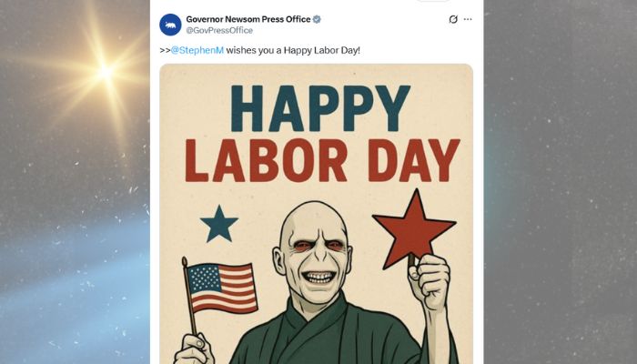
Task: Open the three-dot More options menu
Action: [x=468, y=19]
